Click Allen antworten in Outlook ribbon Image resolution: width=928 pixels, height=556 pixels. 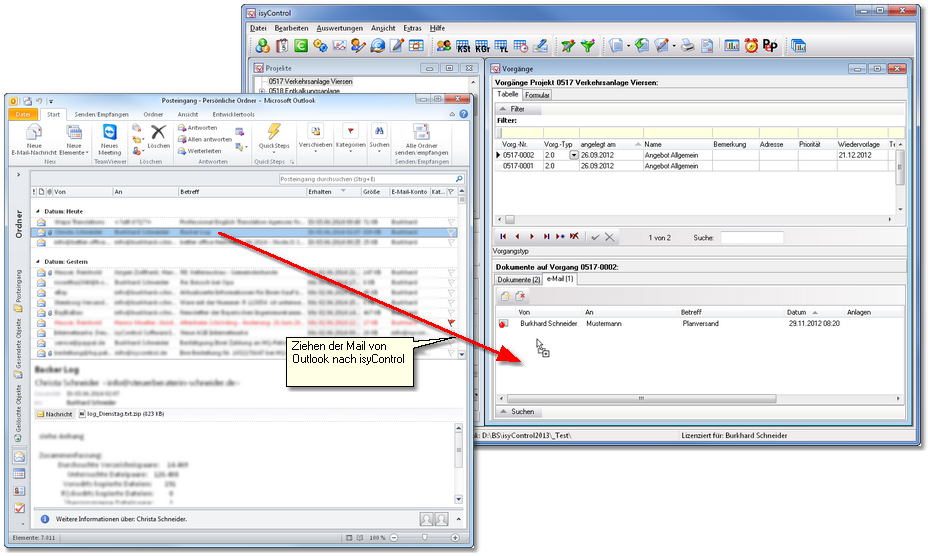[205, 139]
